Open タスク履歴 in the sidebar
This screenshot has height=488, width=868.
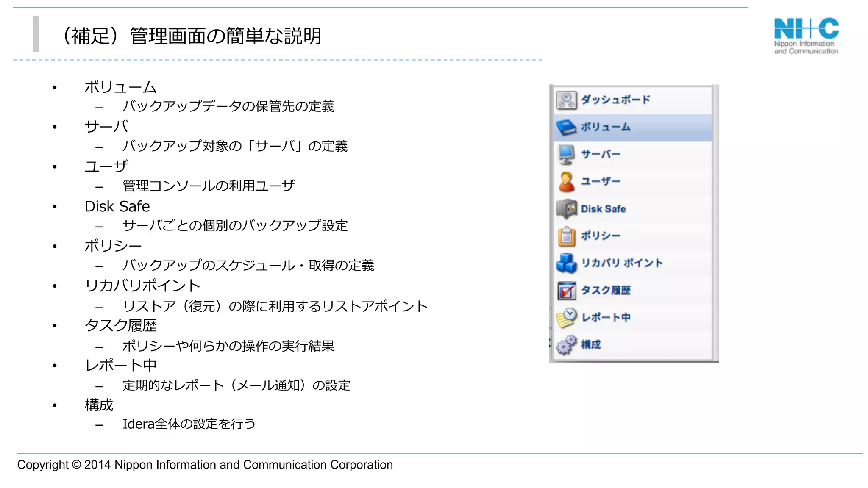point(633,290)
